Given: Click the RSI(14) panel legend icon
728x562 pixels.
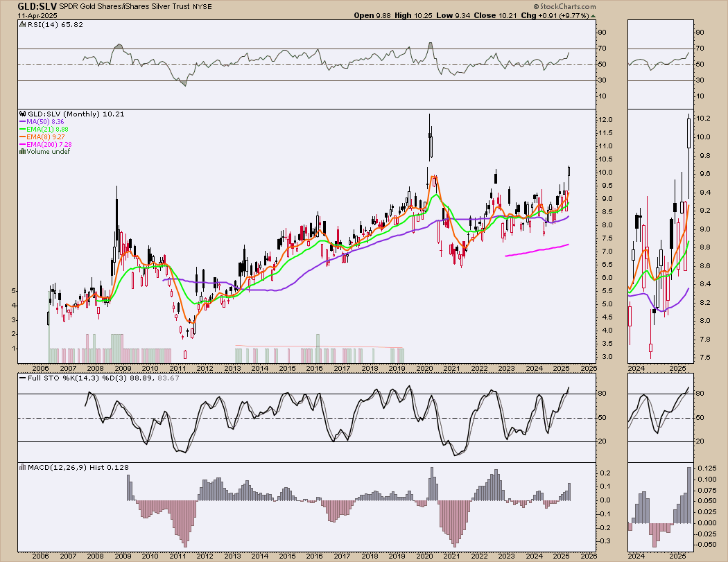Looking at the screenshot, I should click(22, 24).
